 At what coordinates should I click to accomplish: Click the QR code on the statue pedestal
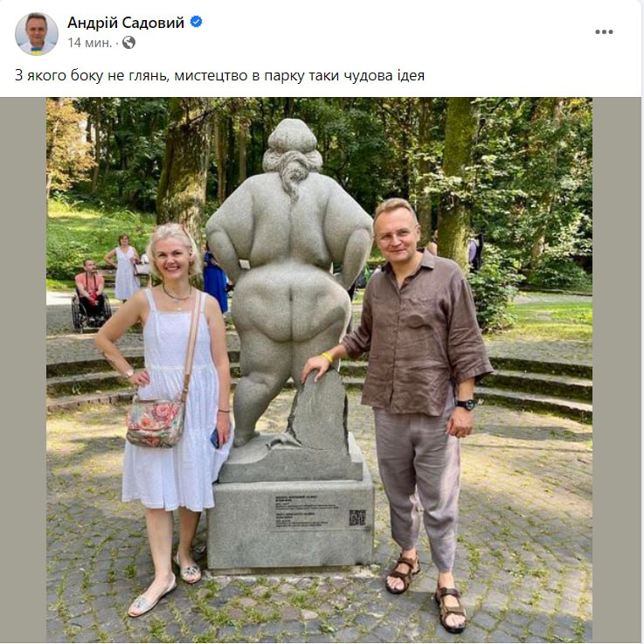pyautogui.click(x=357, y=518)
